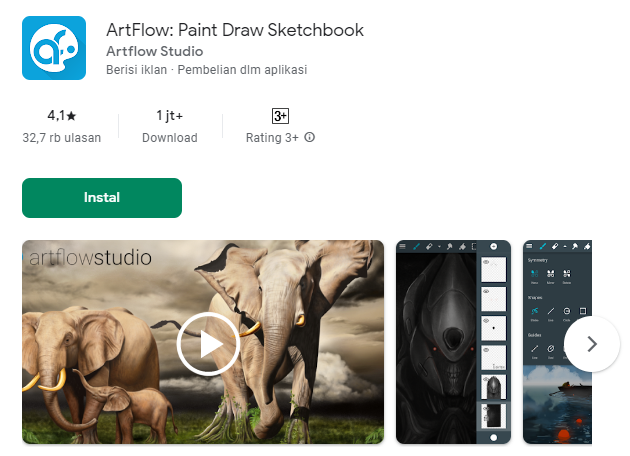Viewport: 630px width, 456px height.
Task: Toggle eye icon on top layer thumbnail
Action: [486, 262]
